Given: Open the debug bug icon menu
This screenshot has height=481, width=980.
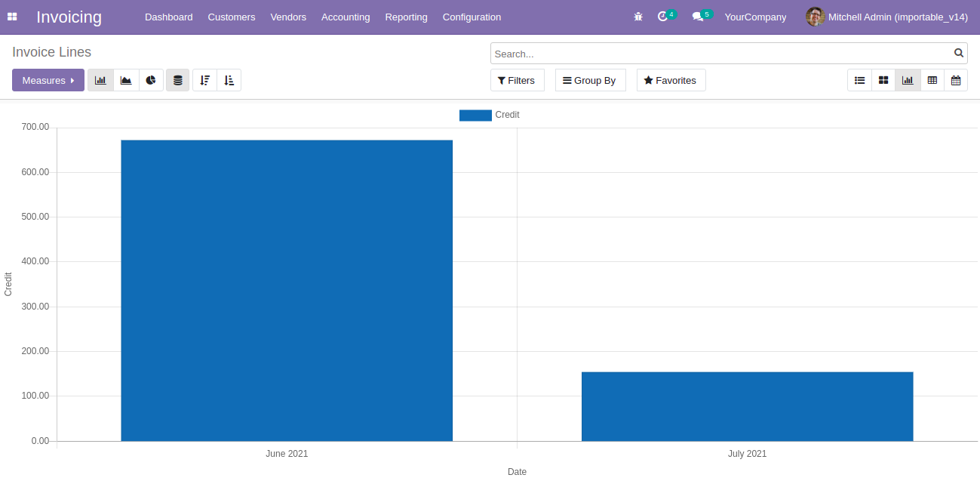Looking at the screenshot, I should point(638,17).
